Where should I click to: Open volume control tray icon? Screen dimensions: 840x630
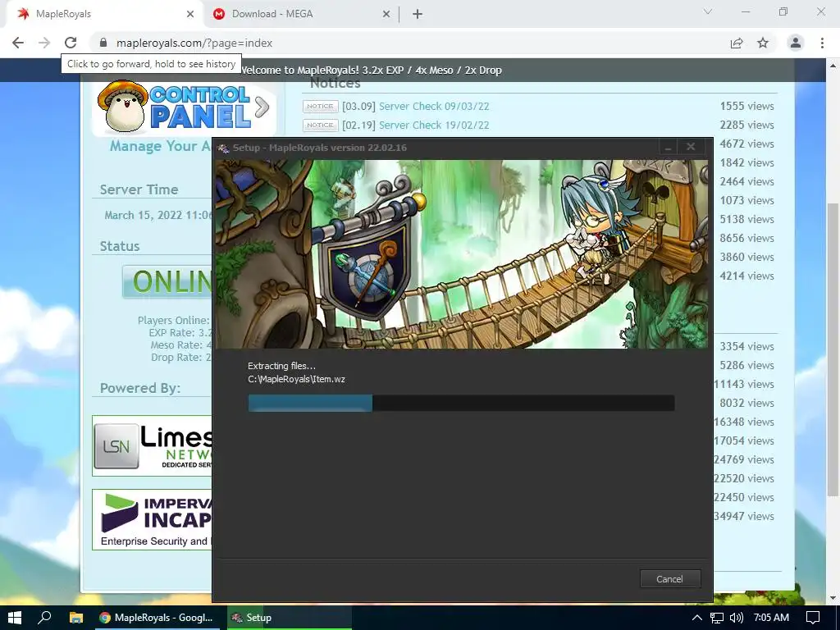coord(737,618)
